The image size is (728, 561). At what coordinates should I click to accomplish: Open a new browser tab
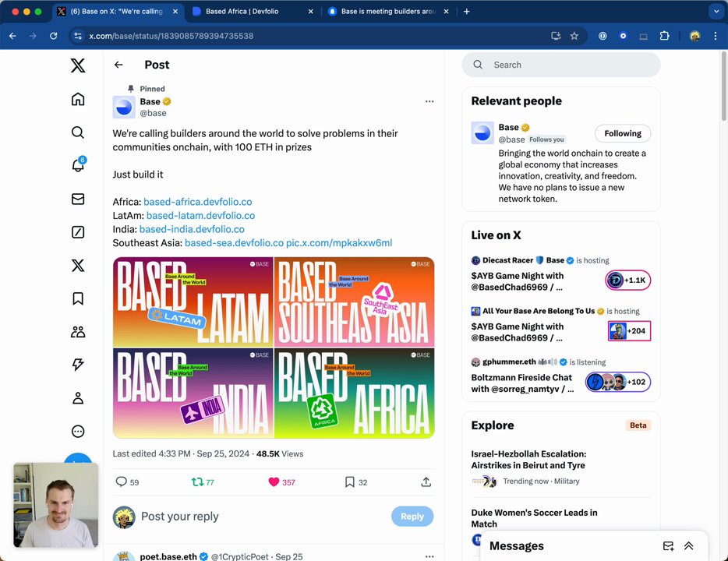[x=467, y=11]
